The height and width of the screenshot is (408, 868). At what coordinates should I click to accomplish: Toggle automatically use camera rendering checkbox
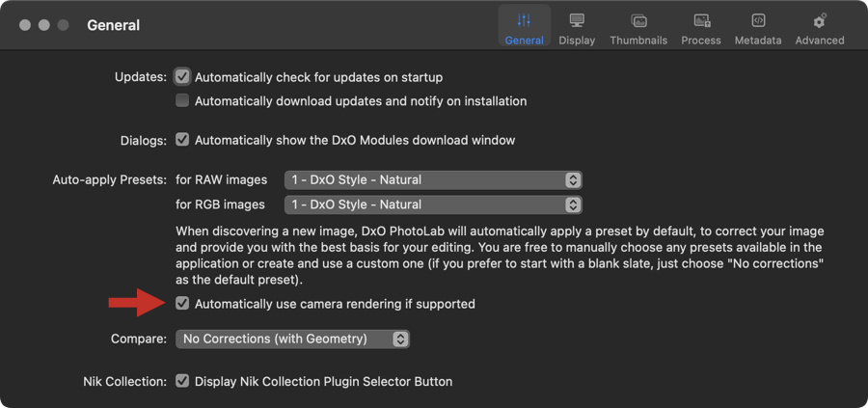[x=182, y=304]
